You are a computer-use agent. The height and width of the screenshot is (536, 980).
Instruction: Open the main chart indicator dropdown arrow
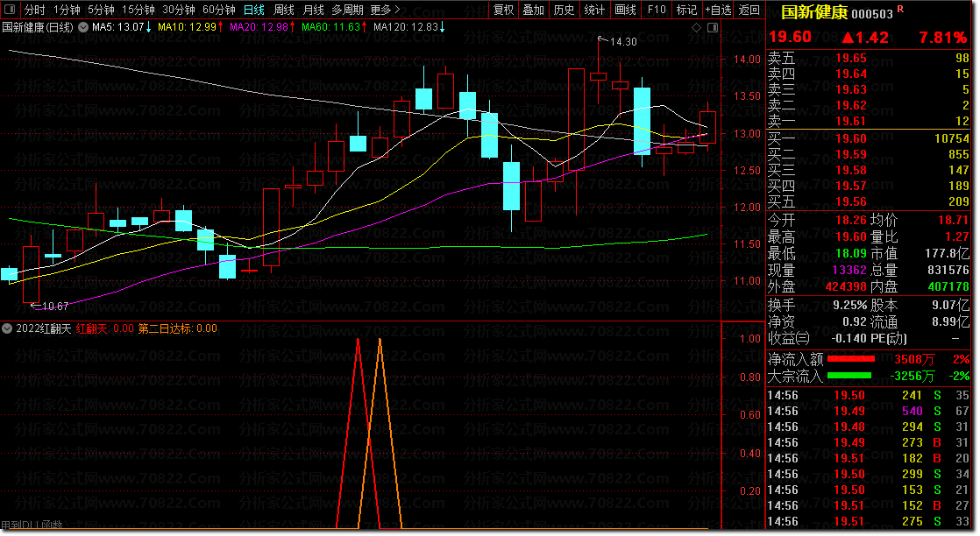[x=82, y=27]
